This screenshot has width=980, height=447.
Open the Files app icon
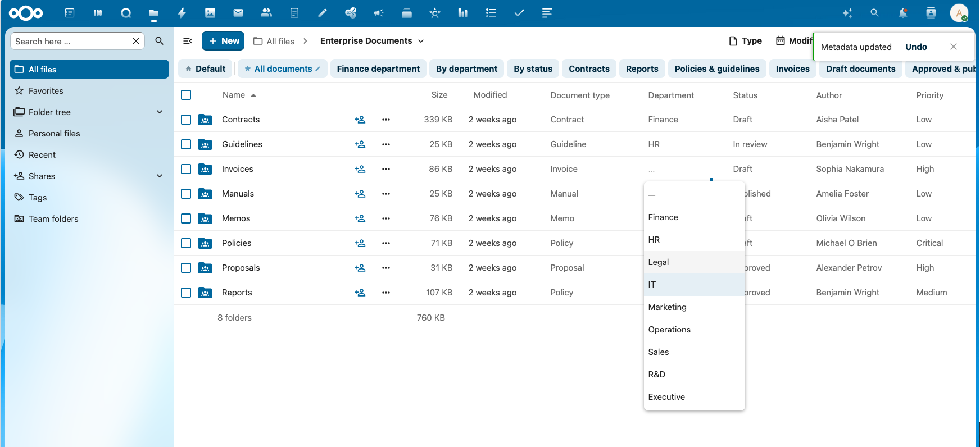click(x=154, y=13)
